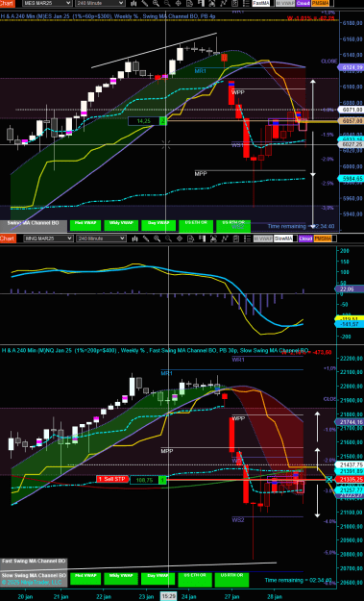364x601 pixels.
Task: Open chart style icon in MES toolbar
Action: pos(133,3)
